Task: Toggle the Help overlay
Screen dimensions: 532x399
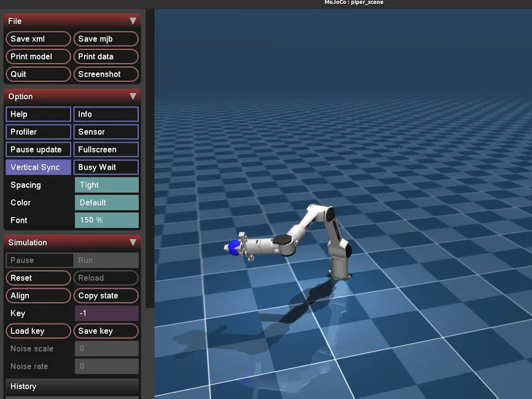Action: 38,113
